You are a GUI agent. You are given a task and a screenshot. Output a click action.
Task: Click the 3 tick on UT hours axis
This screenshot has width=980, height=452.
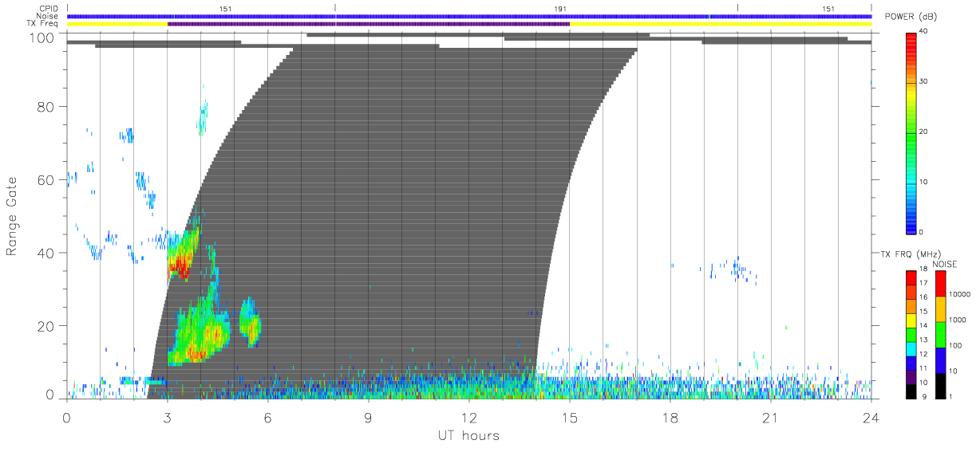click(167, 416)
